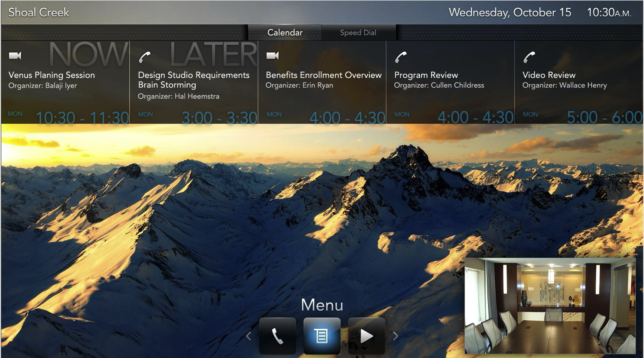The image size is (644, 358).
Task: Select the highlighted calendar list menu icon
Action: pos(322,336)
